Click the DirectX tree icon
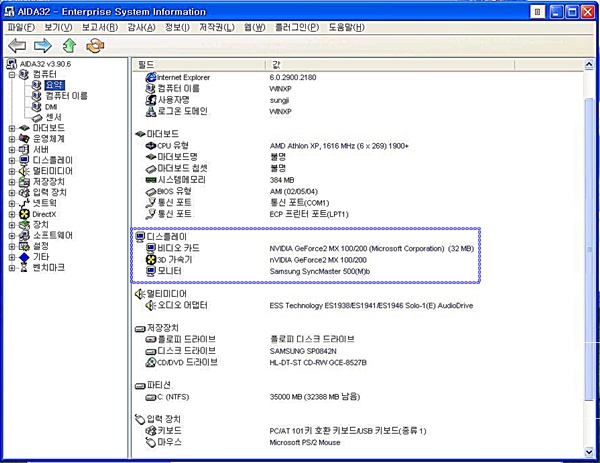This screenshot has height=463, width=600. [24, 214]
